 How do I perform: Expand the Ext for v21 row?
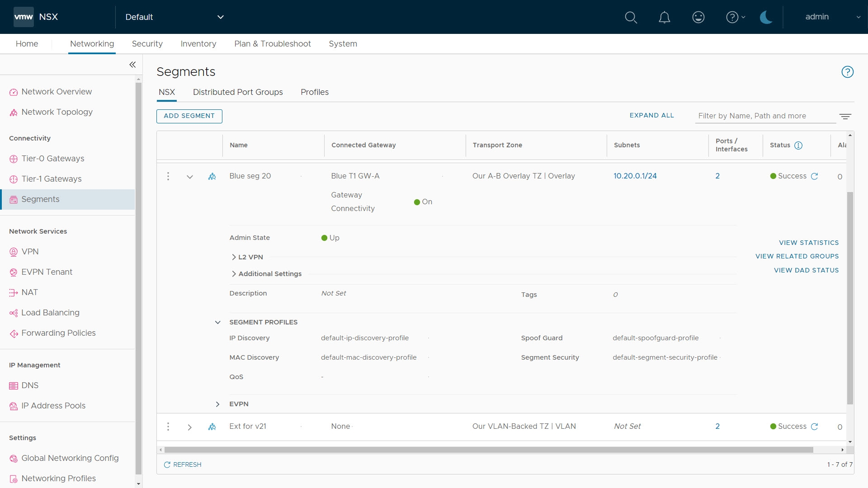[x=190, y=427]
